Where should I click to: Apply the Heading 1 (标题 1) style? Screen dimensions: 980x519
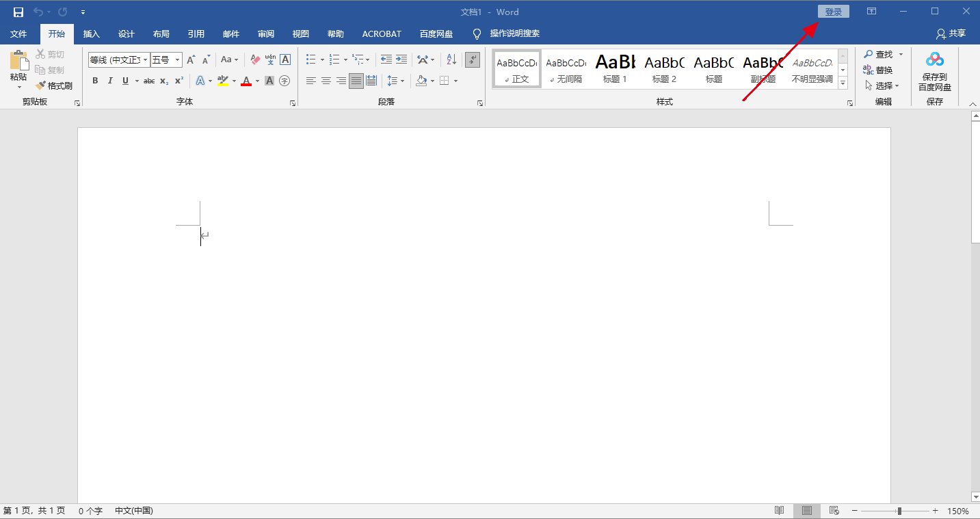click(615, 68)
